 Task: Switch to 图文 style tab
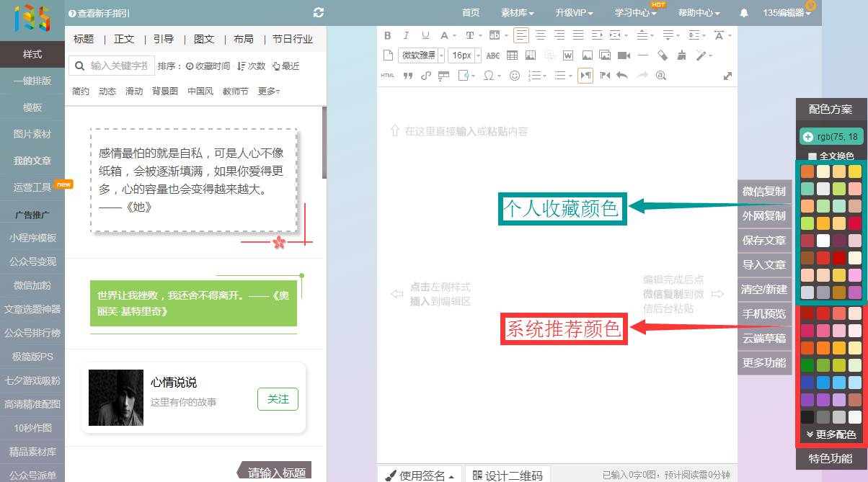[204, 39]
